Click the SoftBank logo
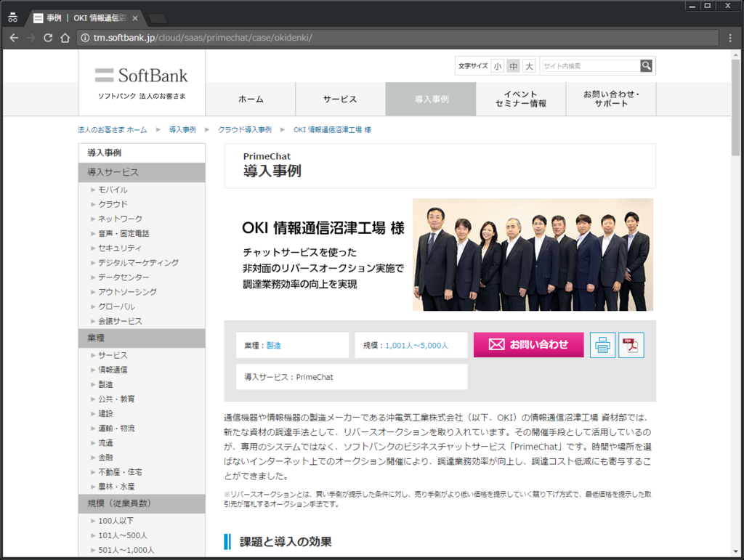This screenshot has width=744, height=560. pos(142,76)
